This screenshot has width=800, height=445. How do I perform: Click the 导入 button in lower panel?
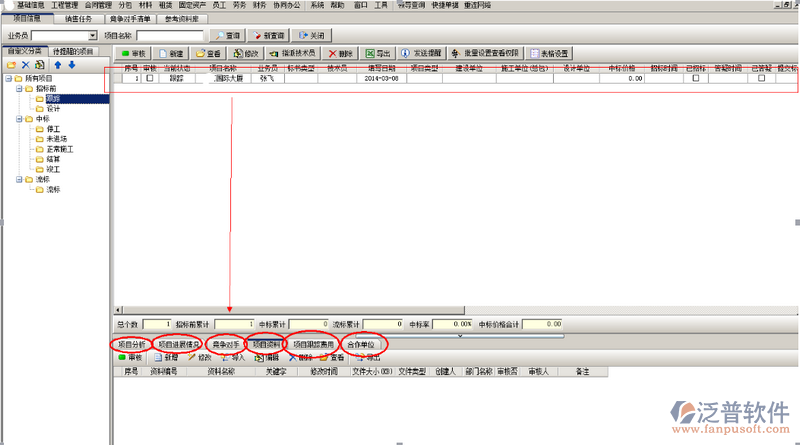[233, 357]
